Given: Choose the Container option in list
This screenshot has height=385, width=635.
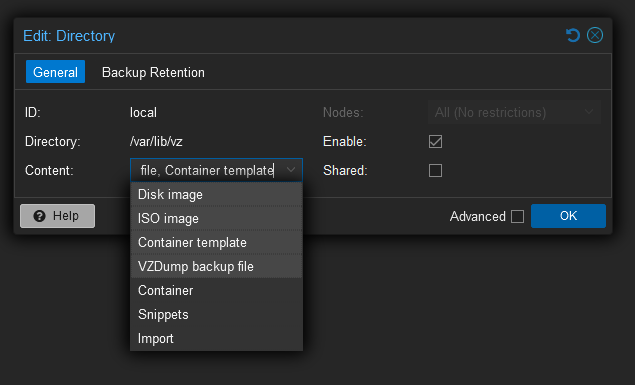Looking at the screenshot, I should 216,290.
